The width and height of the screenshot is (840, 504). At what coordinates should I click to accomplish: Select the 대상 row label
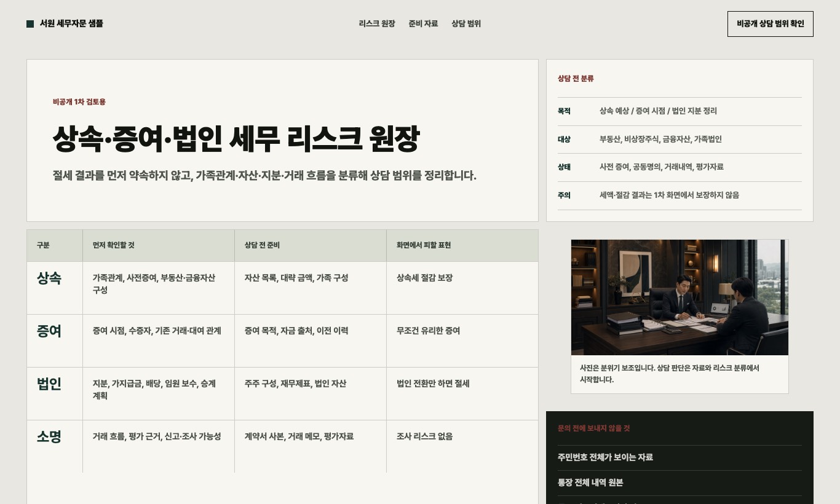coord(564,140)
